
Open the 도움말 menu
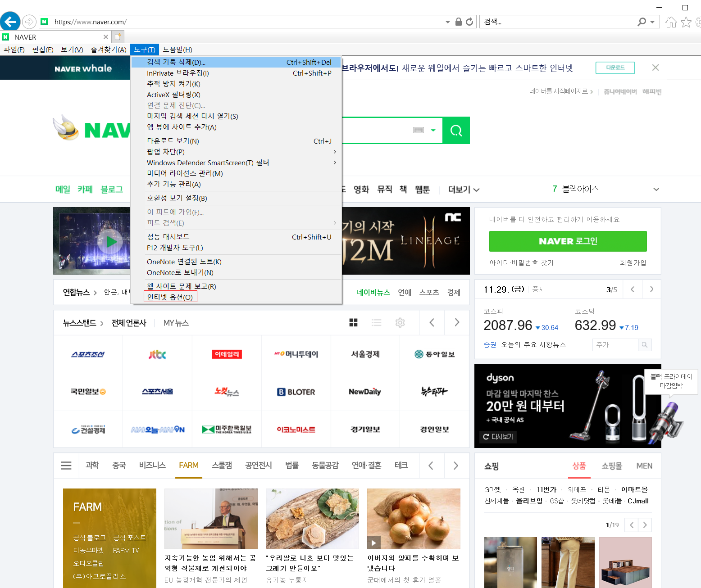click(178, 50)
